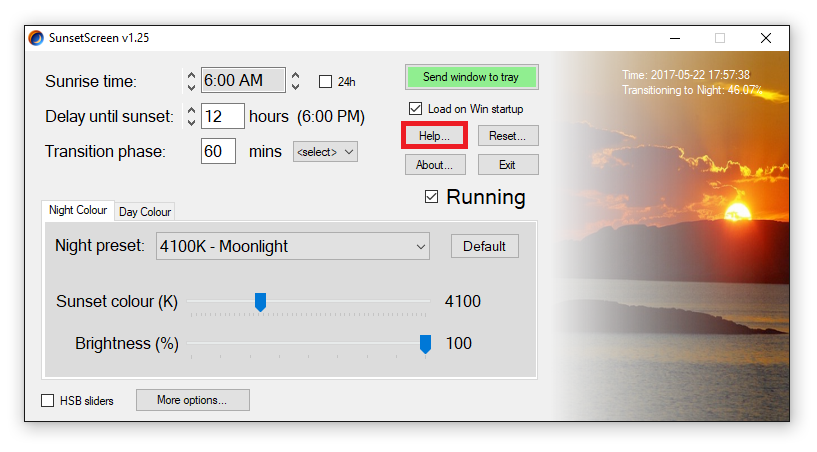Uncheck the Running checkbox
This screenshot has height=452, width=817.
(x=432, y=197)
